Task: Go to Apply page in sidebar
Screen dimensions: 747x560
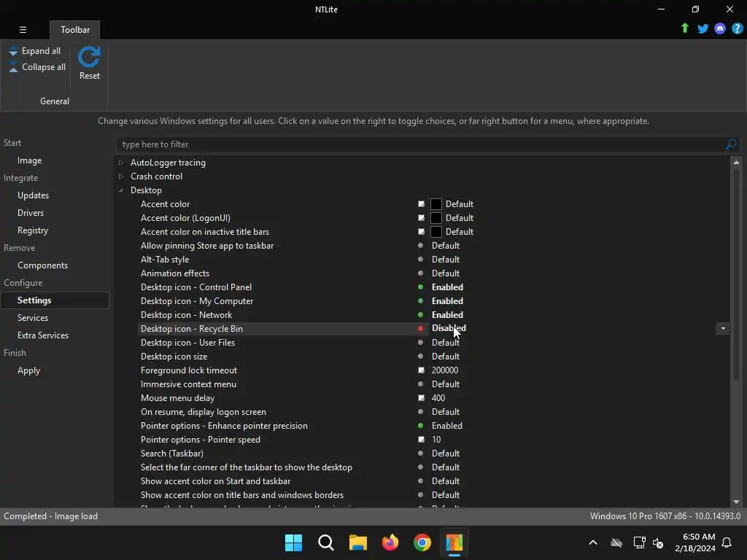Action: coord(28,370)
